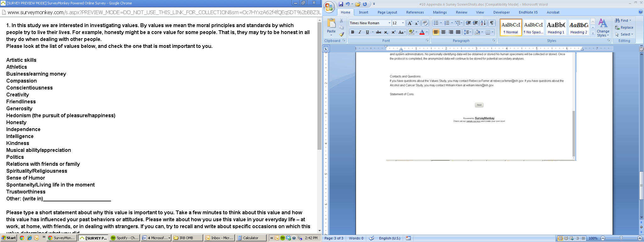
Task: Switch to the Page Layout tab
Action: 387,12
